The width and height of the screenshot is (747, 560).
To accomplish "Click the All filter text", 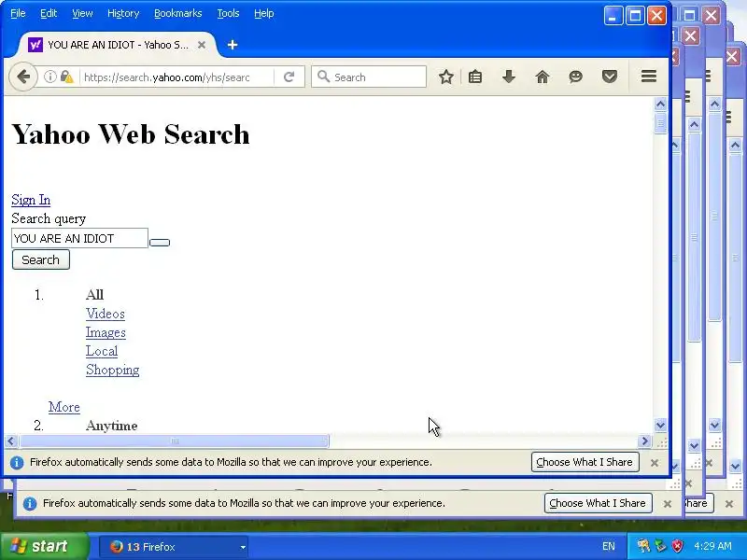I will (95, 295).
